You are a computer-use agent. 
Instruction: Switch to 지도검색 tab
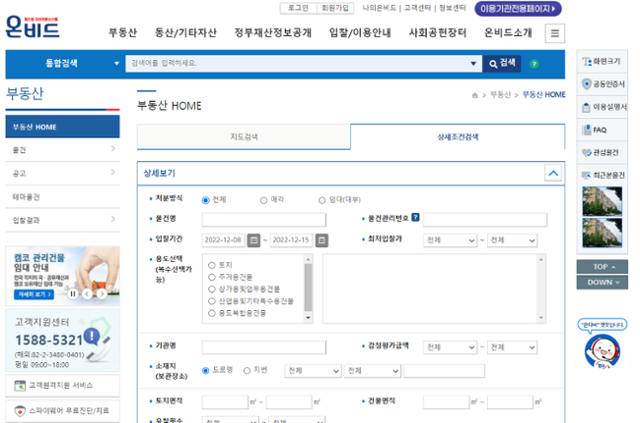244,137
